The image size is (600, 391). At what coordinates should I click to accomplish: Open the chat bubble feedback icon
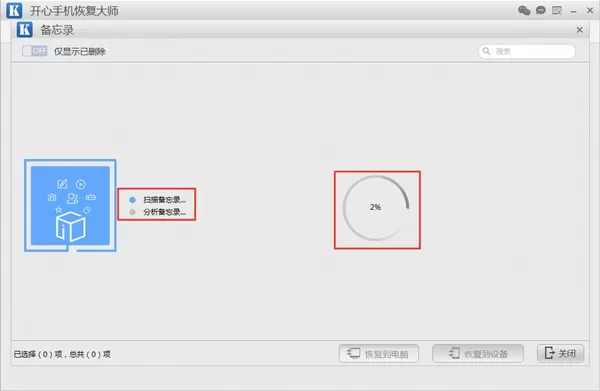[x=540, y=10]
